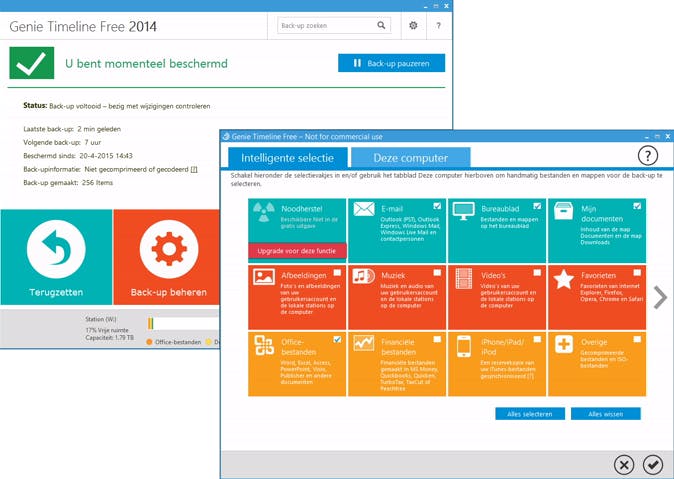Screen dimensions: 674x479
Task: Click the orange Office-bestanden legend dot
Action: (149, 342)
